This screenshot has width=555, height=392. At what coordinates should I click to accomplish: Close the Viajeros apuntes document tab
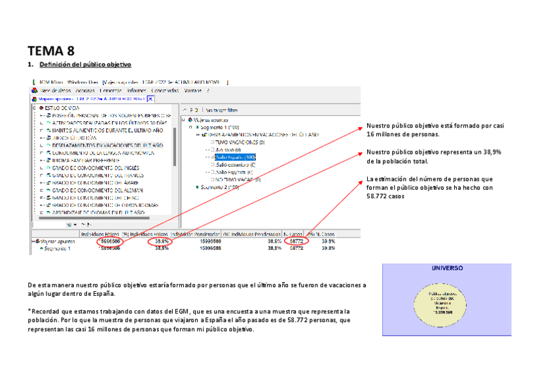pyautogui.click(x=151, y=99)
